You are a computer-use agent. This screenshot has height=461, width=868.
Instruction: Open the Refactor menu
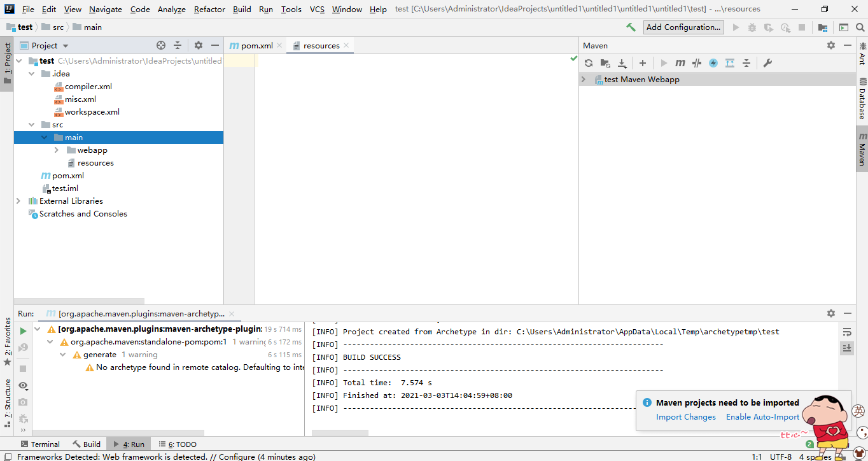[x=209, y=9]
